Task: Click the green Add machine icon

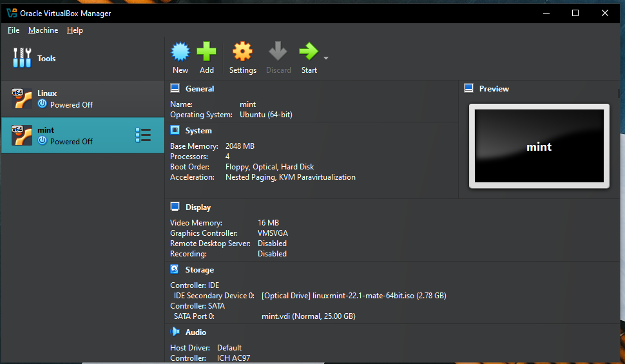Action: coord(207,52)
